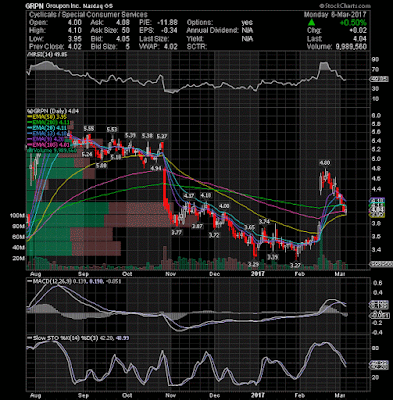Click the 4.94 low price label
393x400 pixels.
coord(156,169)
